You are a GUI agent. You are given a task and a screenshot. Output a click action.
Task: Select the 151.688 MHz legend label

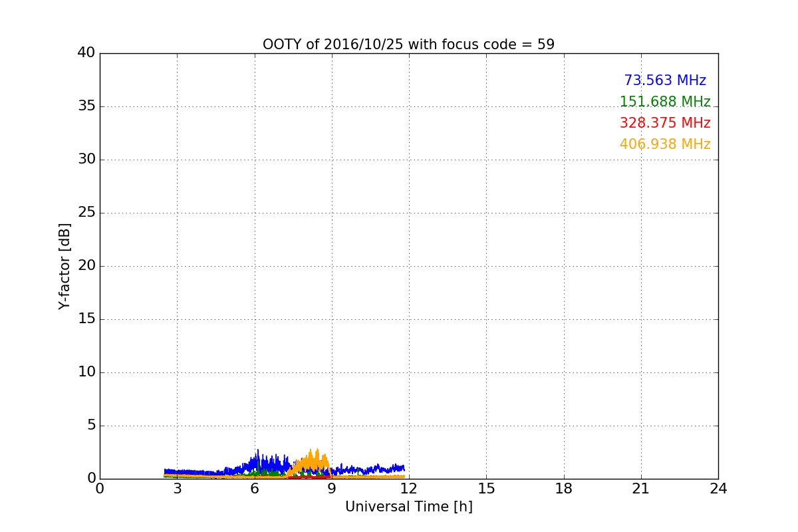pyautogui.click(x=665, y=102)
